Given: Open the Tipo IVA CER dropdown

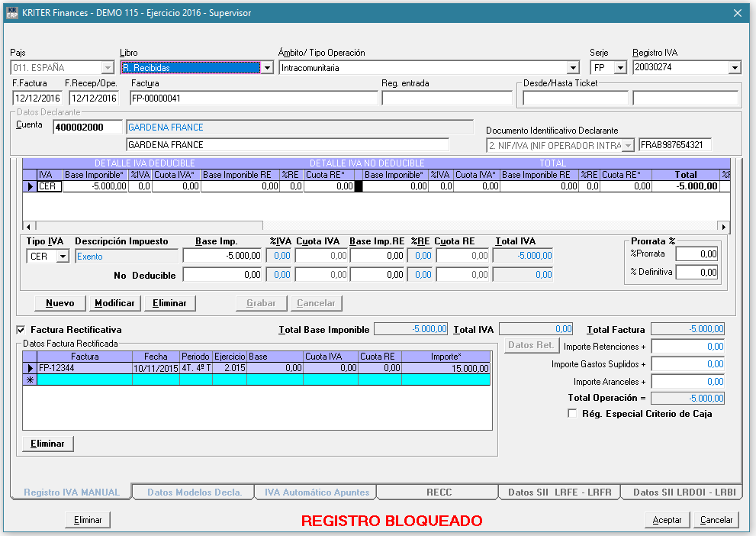Looking at the screenshot, I should coord(63,257).
